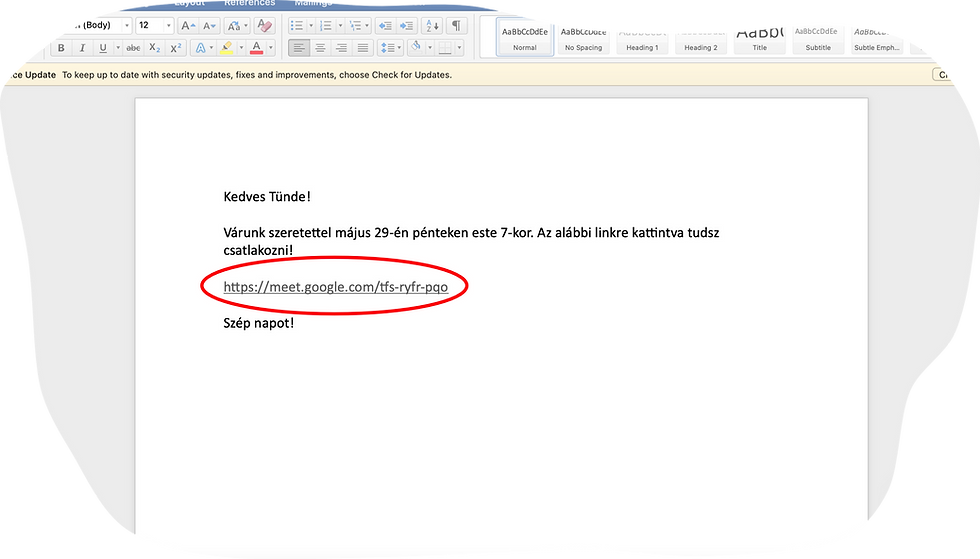Viewport: 980px width, 559px height.
Task: Insert a numbered list
Action: coord(326,26)
